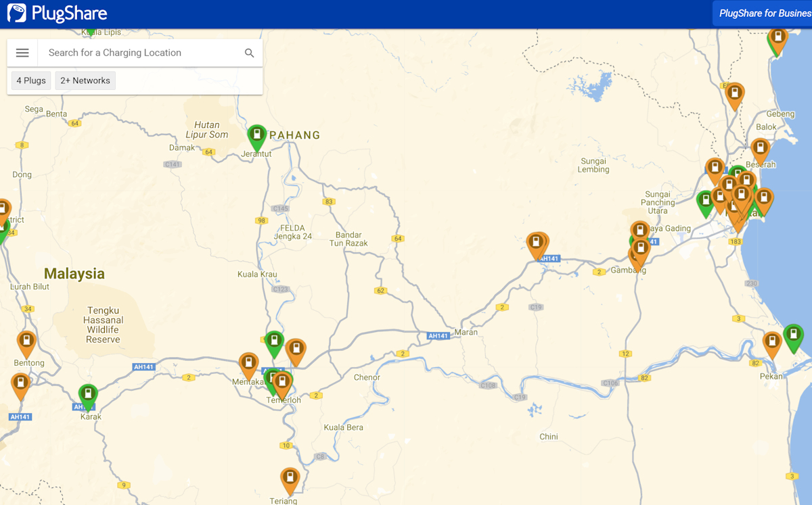Screen dimensions: 812x505
Task: Open the hamburger menu
Action: (22, 53)
